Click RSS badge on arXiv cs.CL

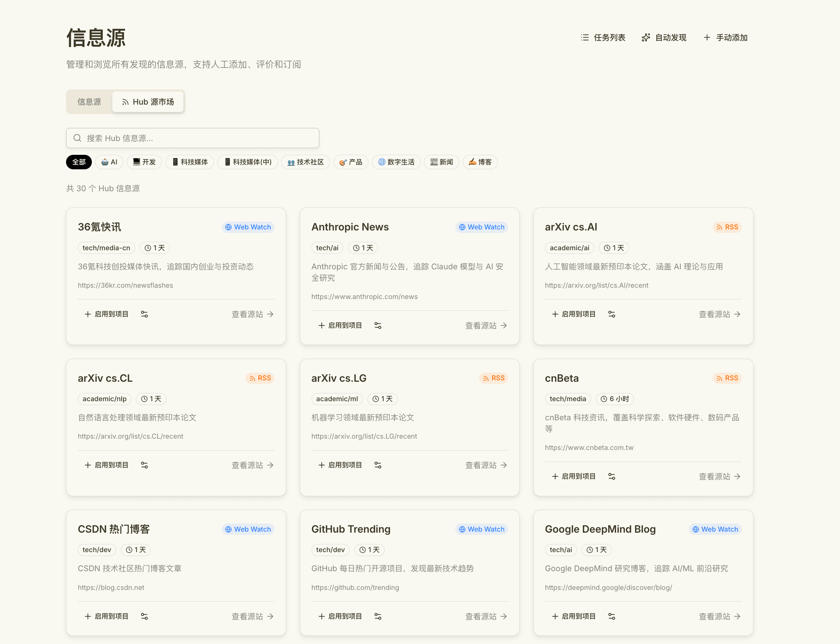[x=260, y=378]
